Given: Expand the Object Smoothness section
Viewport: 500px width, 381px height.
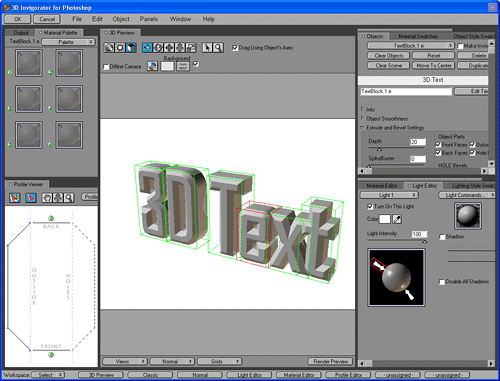Looking at the screenshot, I should (362, 118).
